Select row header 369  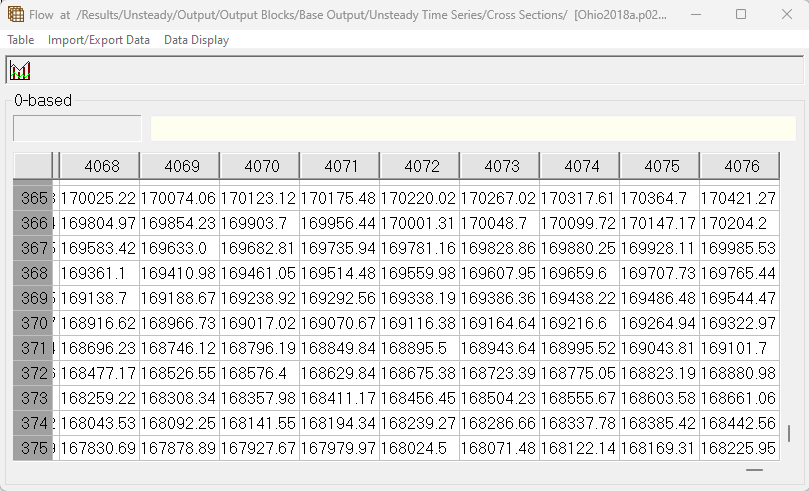coord(33,298)
